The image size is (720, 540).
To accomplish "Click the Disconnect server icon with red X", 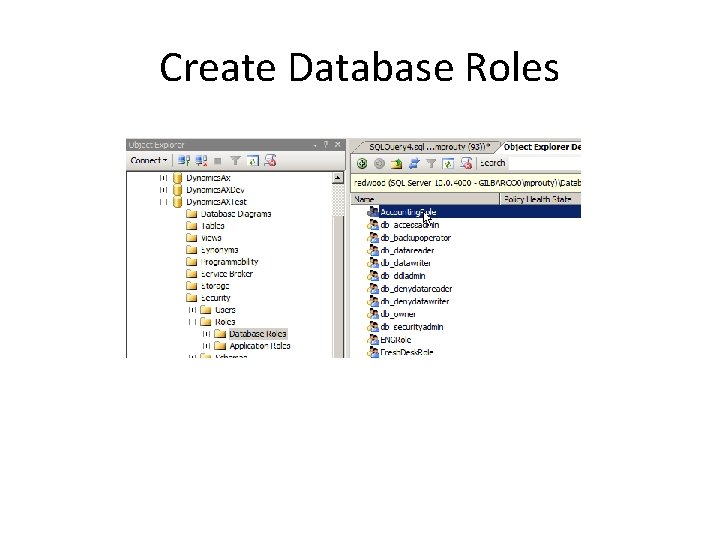I will tap(201, 161).
